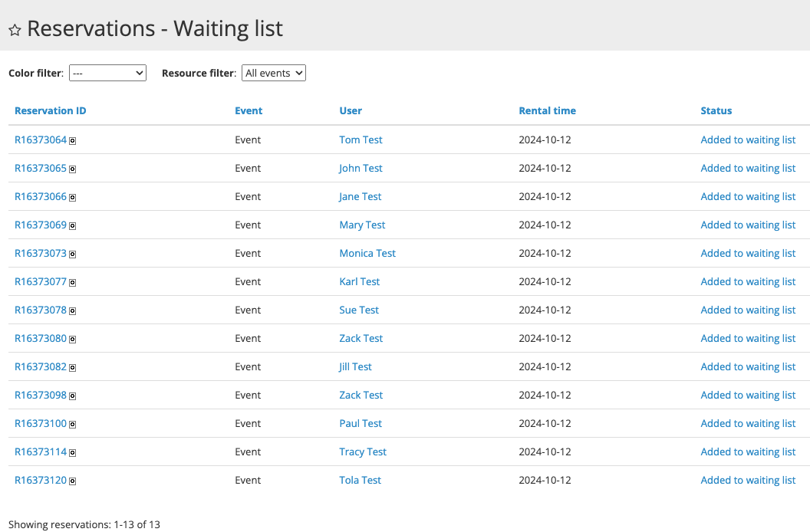Sort the table by User column
This screenshot has height=532, width=810.
[351, 110]
